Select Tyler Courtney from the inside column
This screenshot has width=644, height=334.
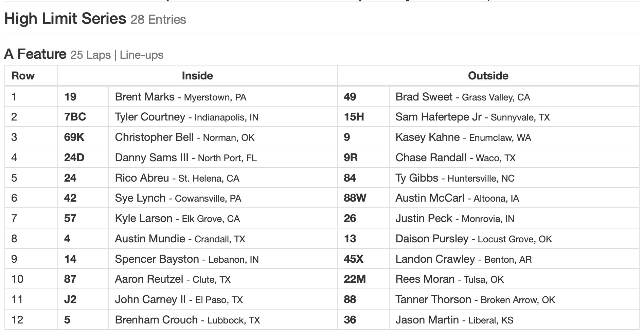[150, 117]
